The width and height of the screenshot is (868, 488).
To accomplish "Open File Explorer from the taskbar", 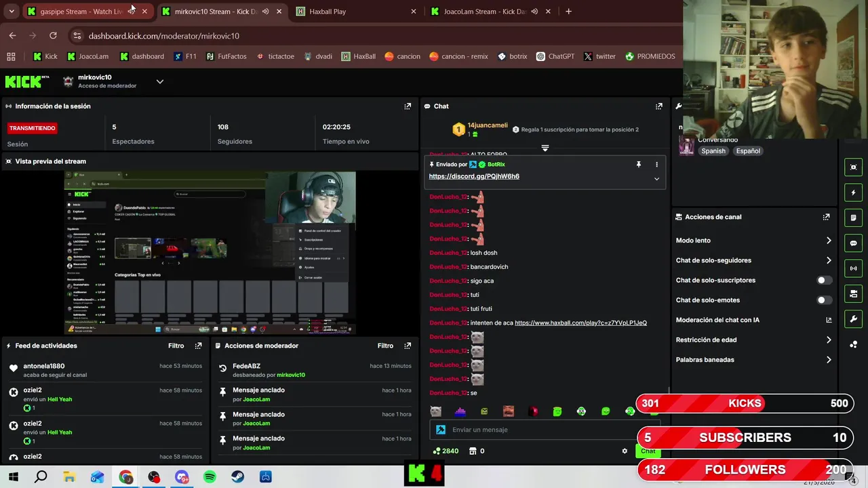I will pos(69,477).
